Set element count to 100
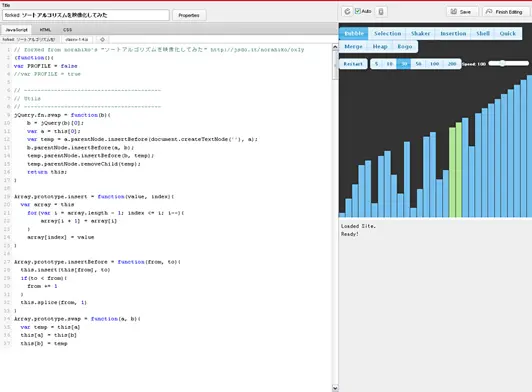Image resolution: width=532 pixels, height=392 pixels. (x=435, y=64)
